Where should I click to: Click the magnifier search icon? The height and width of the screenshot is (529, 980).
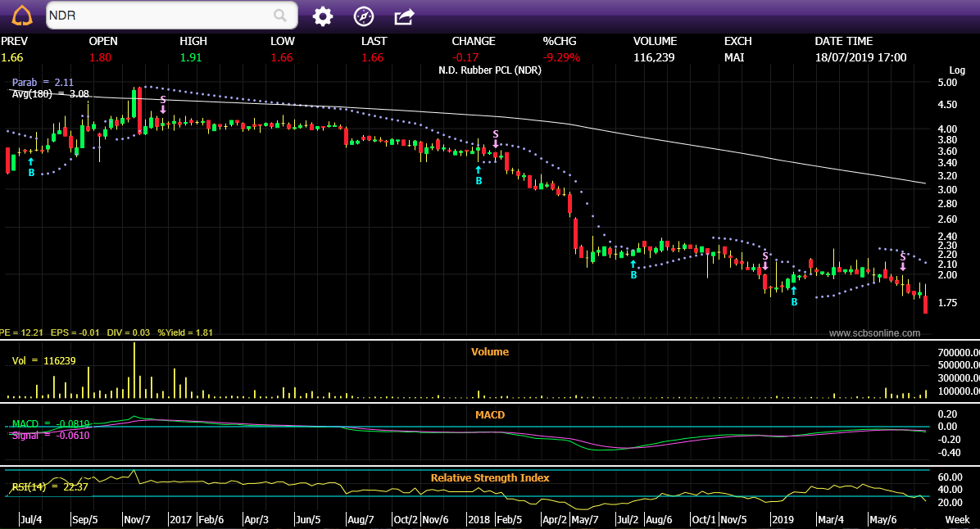[x=280, y=16]
